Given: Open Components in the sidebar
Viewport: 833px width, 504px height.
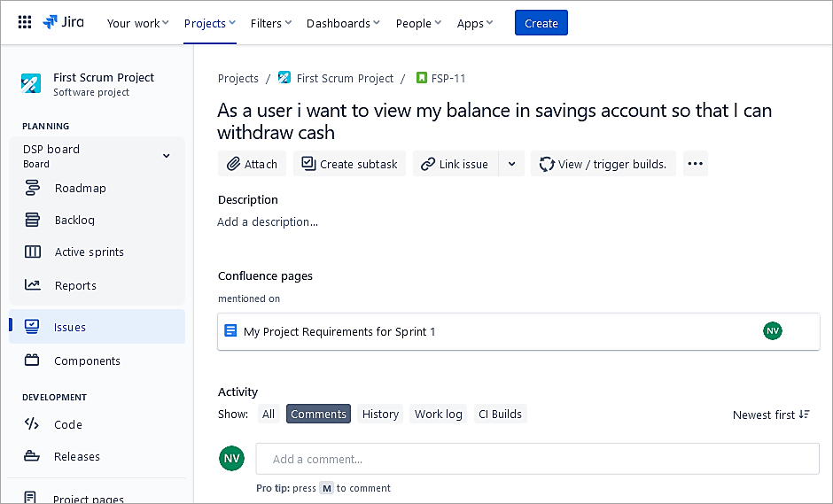Looking at the screenshot, I should (x=87, y=361).
